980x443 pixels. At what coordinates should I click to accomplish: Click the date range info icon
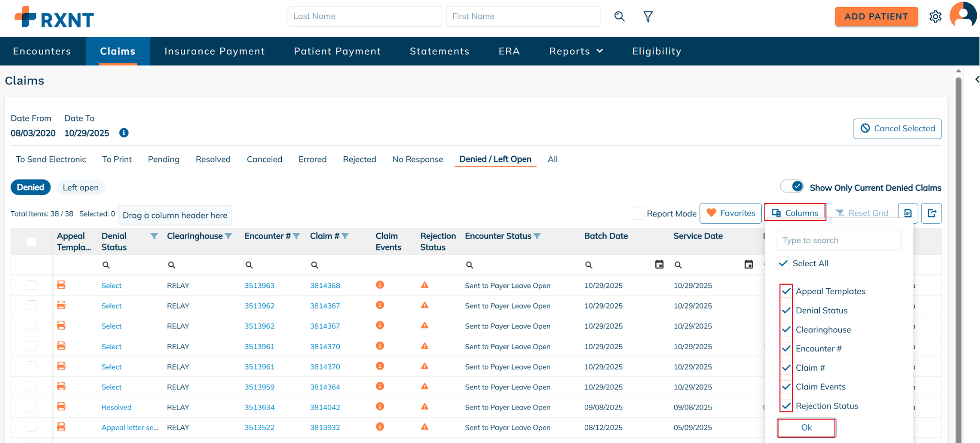coord(124,133)
